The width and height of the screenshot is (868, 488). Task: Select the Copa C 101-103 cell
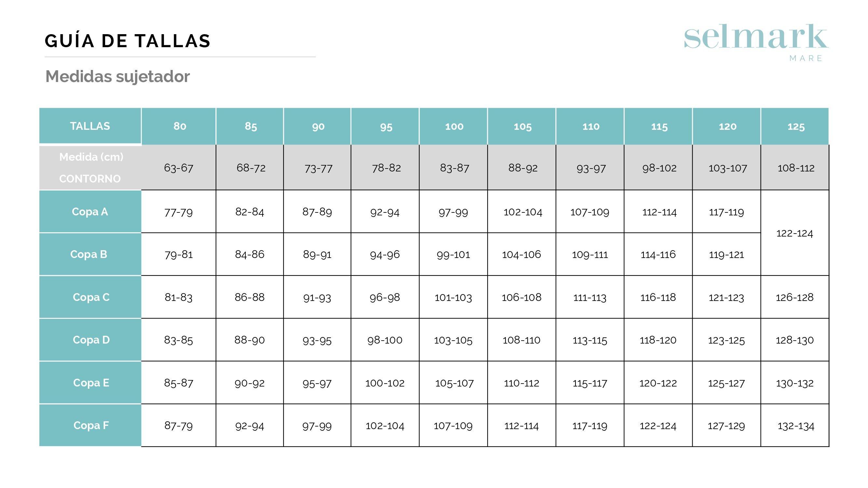(453, 297)
